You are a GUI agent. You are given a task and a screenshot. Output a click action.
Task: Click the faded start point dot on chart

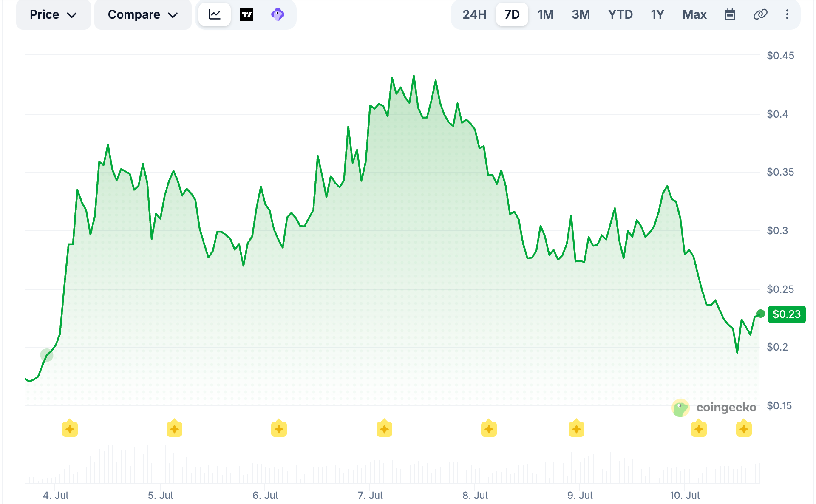47,355
